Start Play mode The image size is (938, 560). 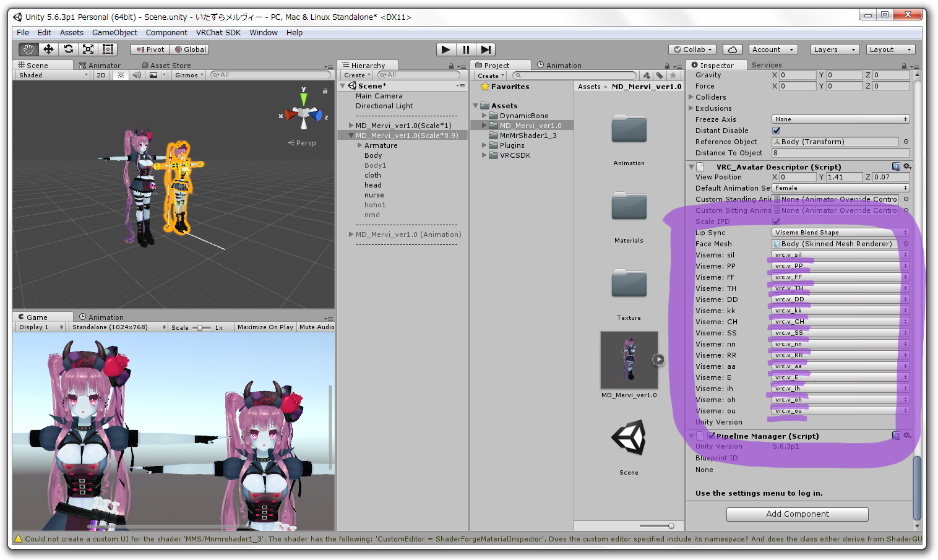point(446,50)
